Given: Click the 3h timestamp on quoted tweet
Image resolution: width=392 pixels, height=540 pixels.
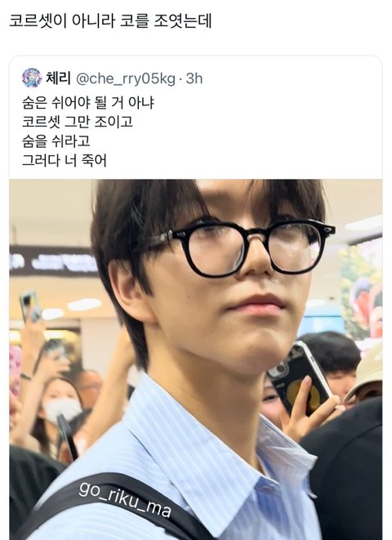Looking at the screenshot, I should click(194, 78).
